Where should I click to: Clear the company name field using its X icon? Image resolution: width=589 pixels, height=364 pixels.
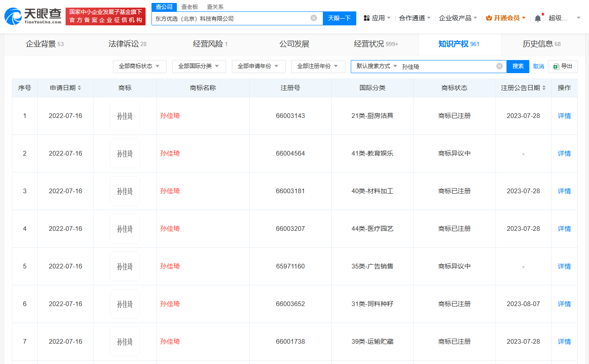(x=314, y=17)
